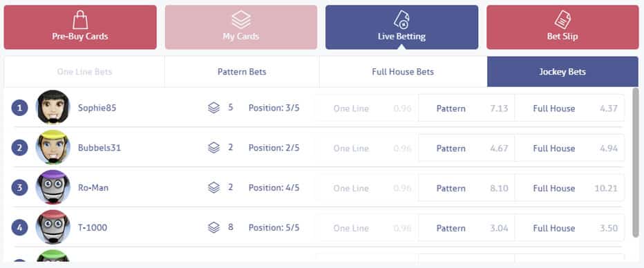Click T-1000's red-hat robot avatar
644x268 pixels.
pos(53,227)
